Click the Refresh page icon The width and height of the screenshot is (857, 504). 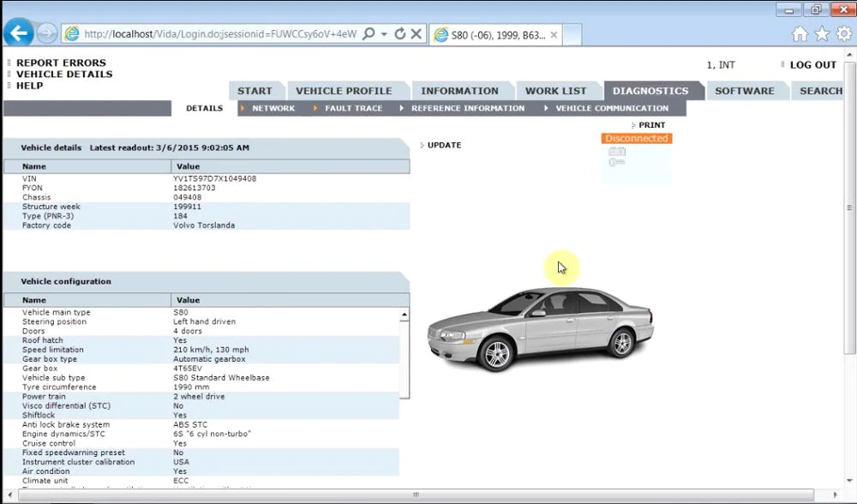click(x=400, y=34)
